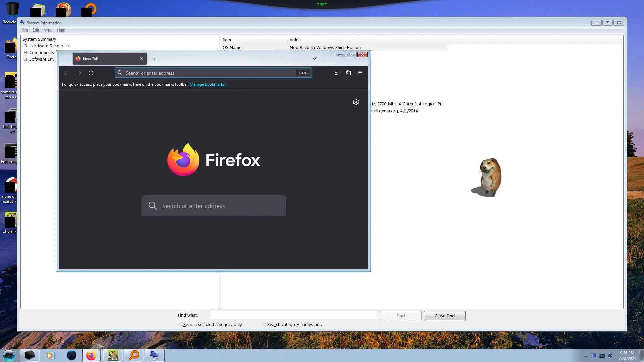
Task: Click Manage bookmarks link
Action: (208, 84)
